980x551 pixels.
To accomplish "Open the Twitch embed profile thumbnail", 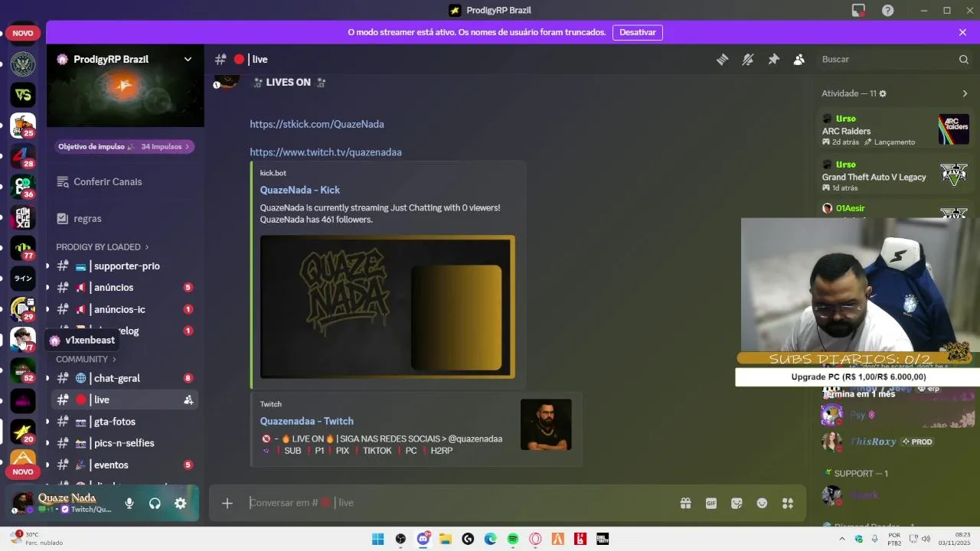I will (x=546, y=424).
